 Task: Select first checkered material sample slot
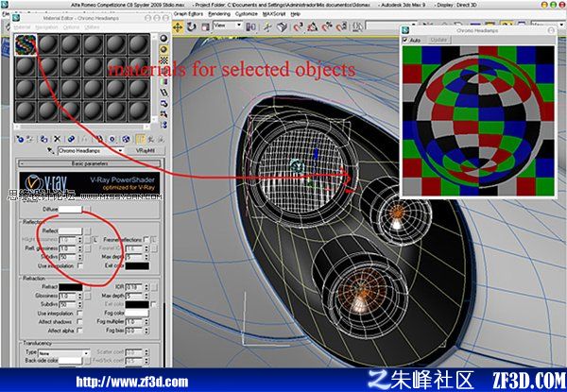coord(26,44)
